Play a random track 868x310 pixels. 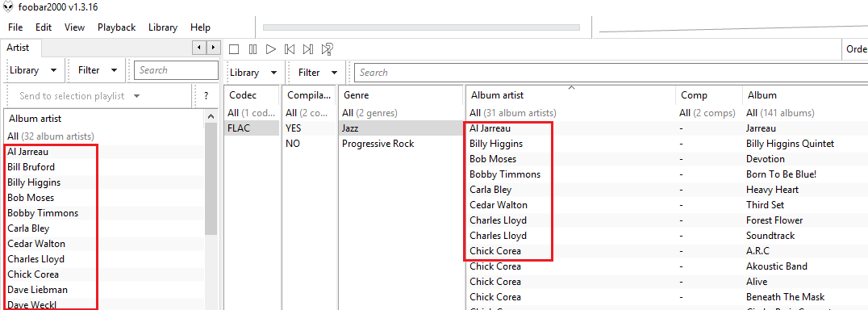[x=328, y=49]
